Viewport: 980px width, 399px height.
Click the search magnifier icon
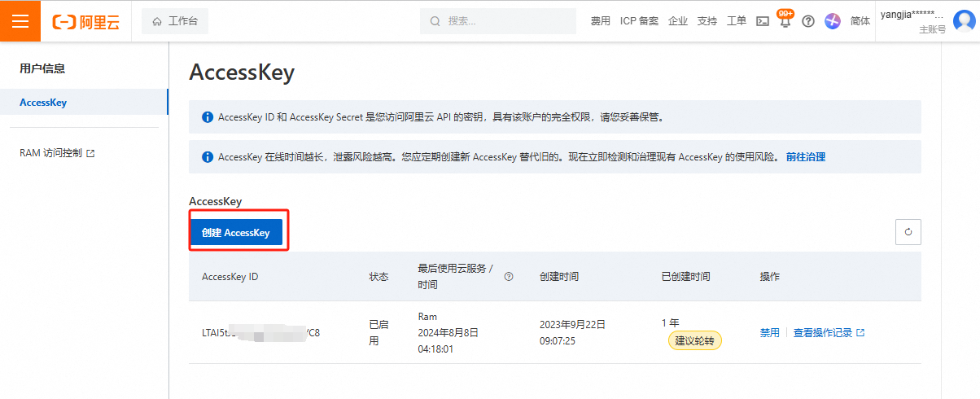coord(435,21)
